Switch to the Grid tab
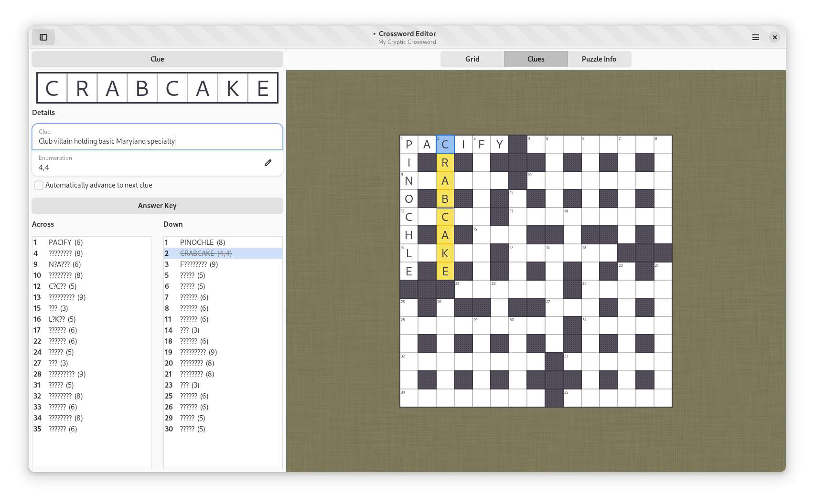 472,59
